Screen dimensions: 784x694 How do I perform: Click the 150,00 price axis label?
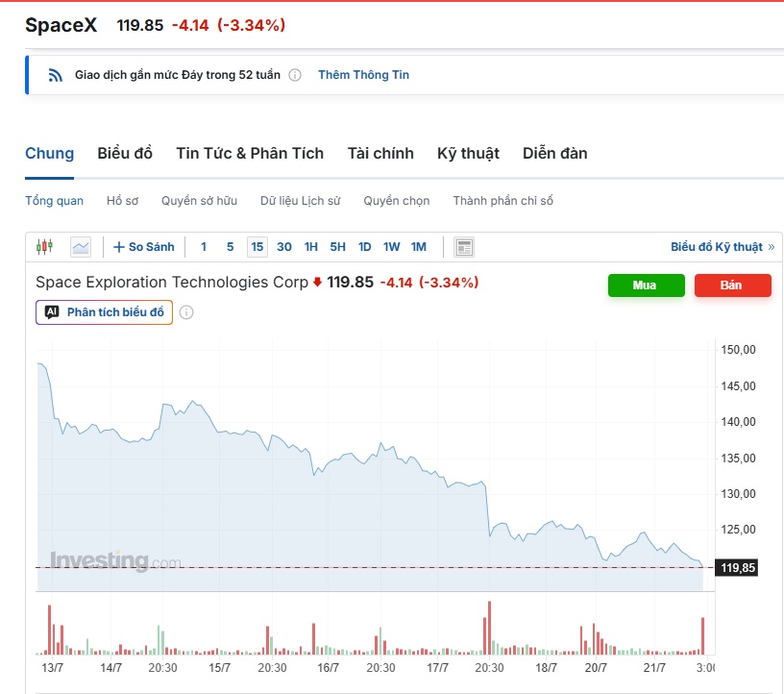pos(738,350)
